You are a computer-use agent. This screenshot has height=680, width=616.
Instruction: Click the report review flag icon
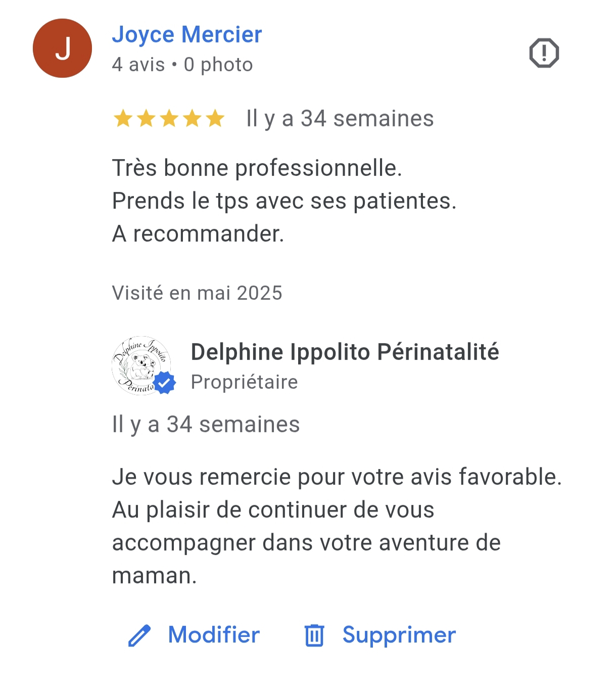(544, 53)
